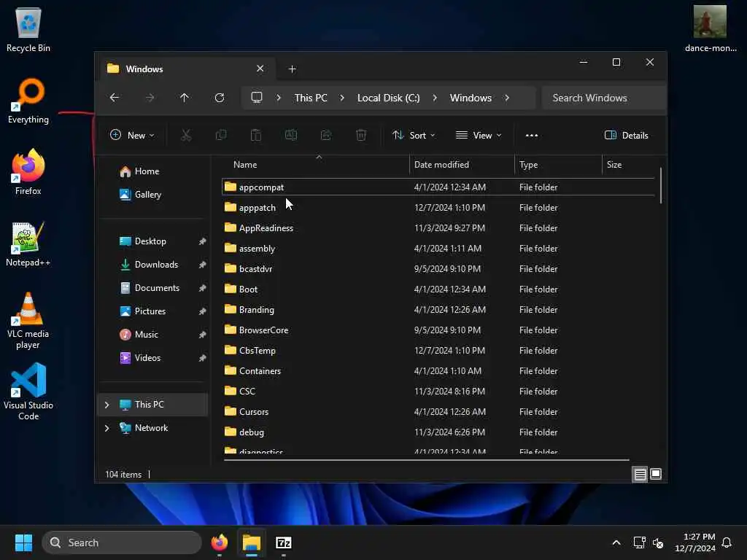Click the Rename icon in toolbar
This screenshot has width=747, height=560.
(x=291, y=135)
